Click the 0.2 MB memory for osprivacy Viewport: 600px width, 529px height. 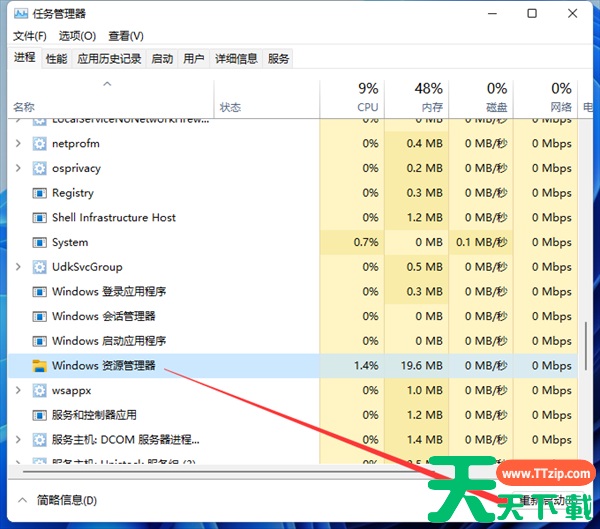pyautogui.click(x=425, y=168)
